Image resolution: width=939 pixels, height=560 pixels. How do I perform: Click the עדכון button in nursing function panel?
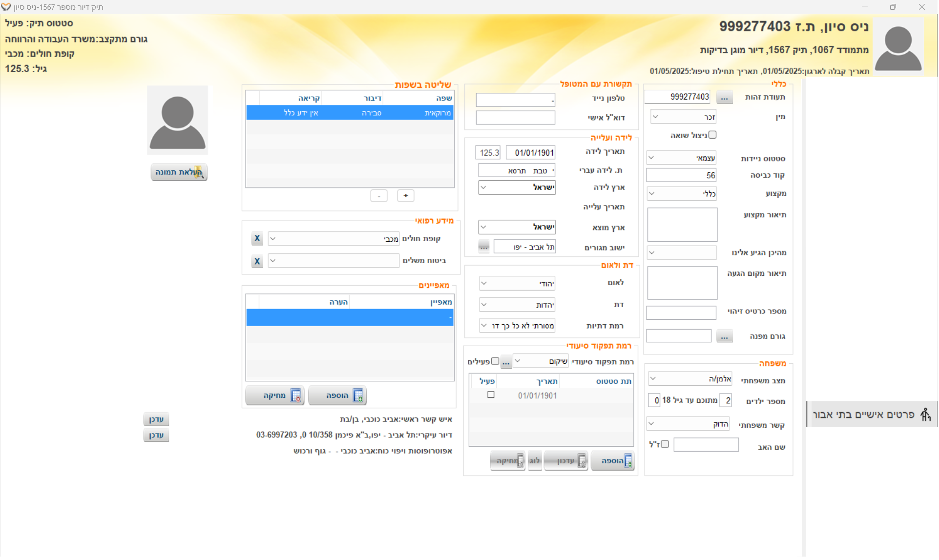pos(566,460)
